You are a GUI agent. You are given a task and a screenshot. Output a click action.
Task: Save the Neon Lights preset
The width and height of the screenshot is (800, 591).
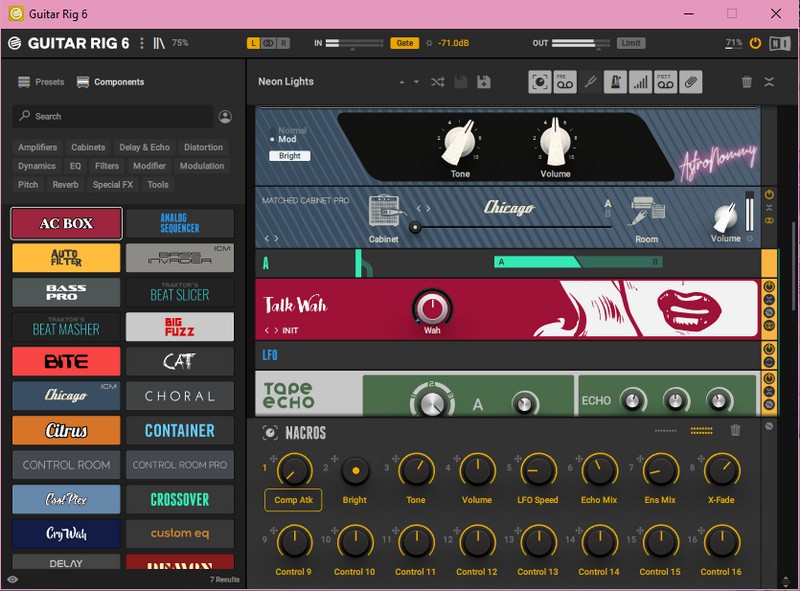(484, 82)
